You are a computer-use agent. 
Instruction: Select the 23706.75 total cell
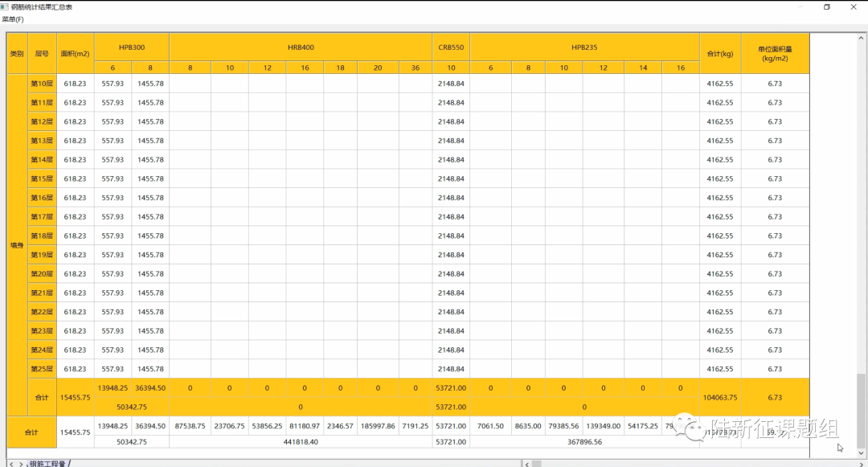coord(230,426)
